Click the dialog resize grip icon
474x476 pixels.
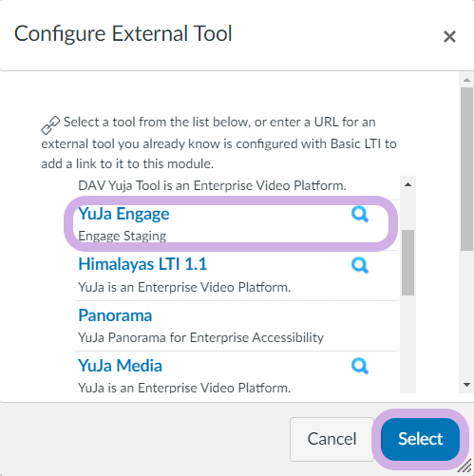(465, 466)
